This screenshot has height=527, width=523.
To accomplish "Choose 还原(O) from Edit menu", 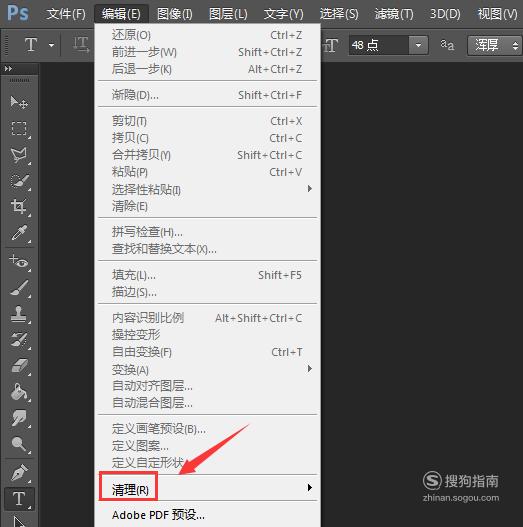I will [208, 35].
